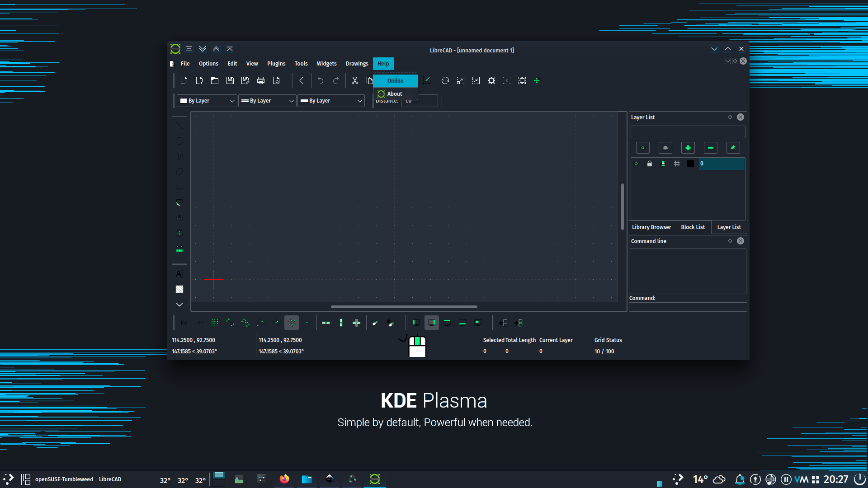This screenshot has height=488, width=868.
Task: Cut selection with the scissors icon
Action: pos(355,80)
